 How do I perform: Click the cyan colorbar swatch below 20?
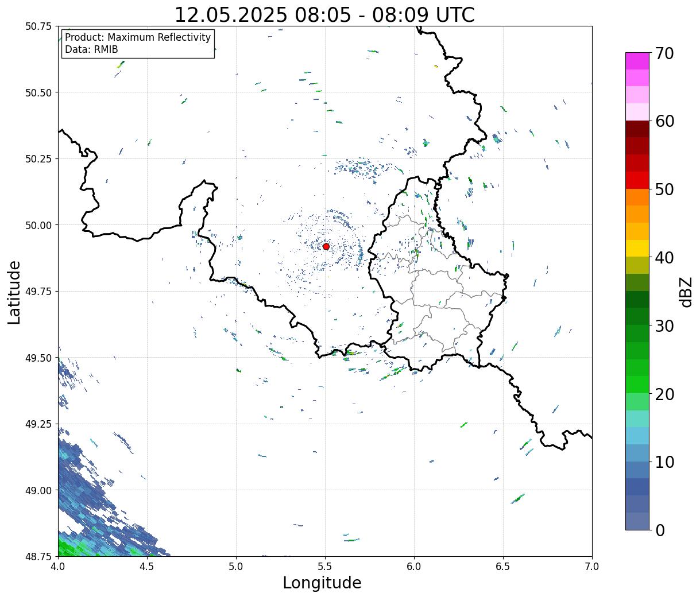pos(637,418)
